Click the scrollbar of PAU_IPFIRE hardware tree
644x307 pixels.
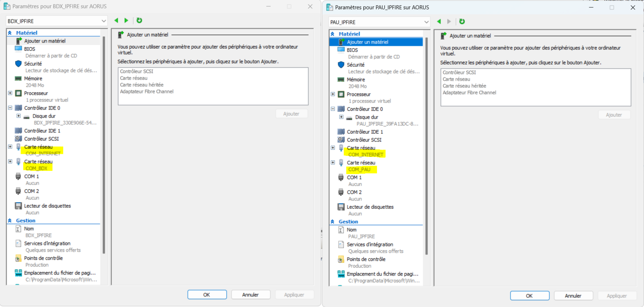tap(426, 145)
